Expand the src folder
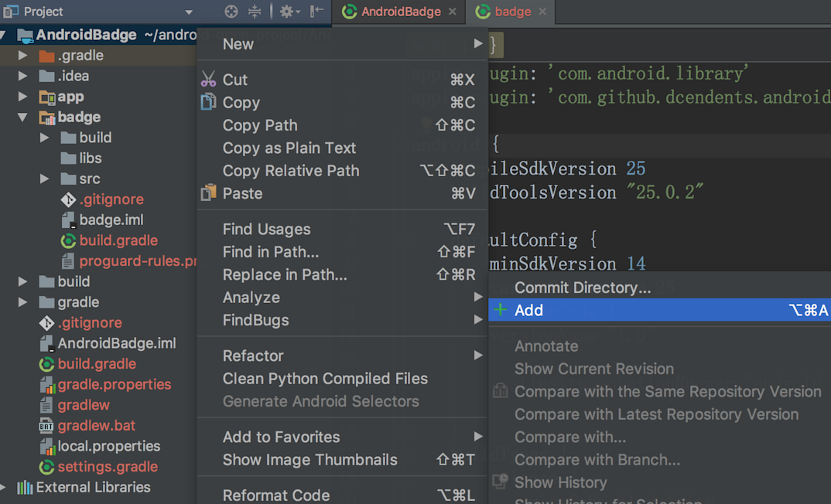 pos(45,179)
